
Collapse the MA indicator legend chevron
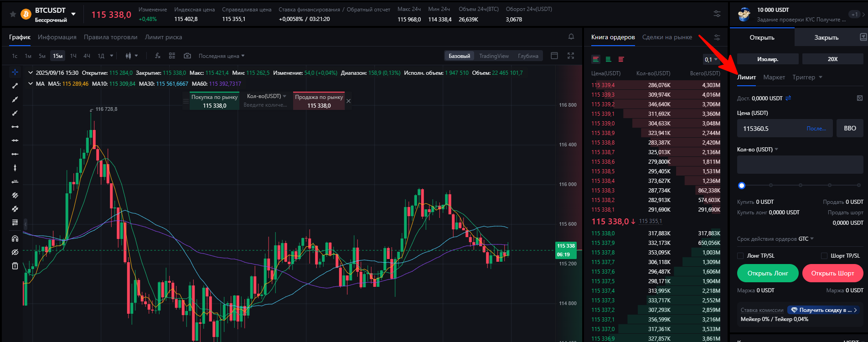[31, 83]
